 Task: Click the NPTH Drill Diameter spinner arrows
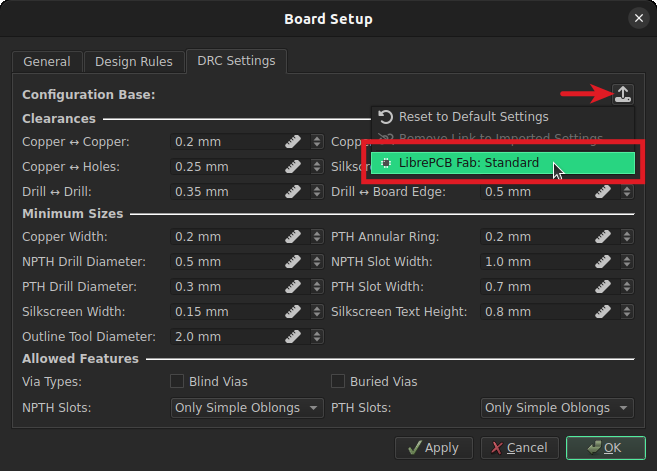317,262
